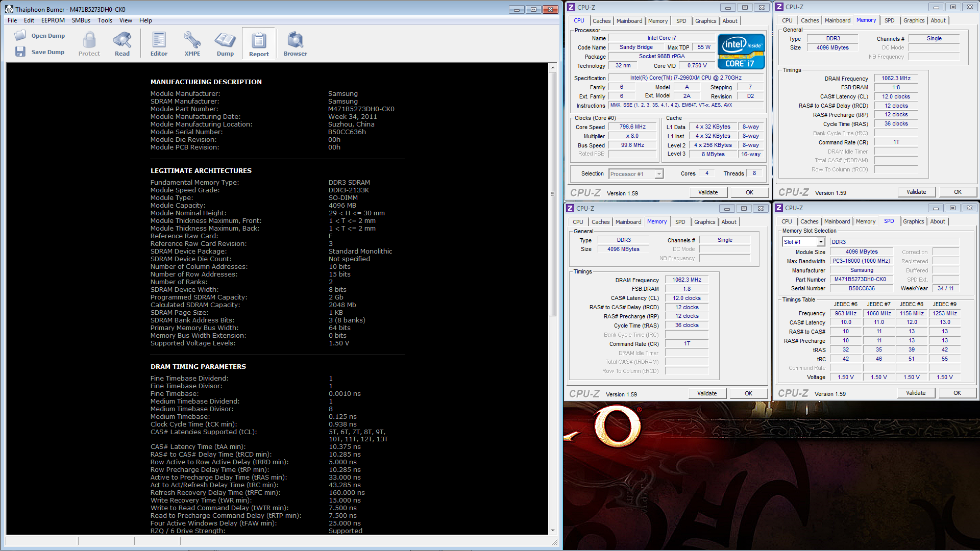
Task: Click the Suzhou, China location text
Action: 351,124
